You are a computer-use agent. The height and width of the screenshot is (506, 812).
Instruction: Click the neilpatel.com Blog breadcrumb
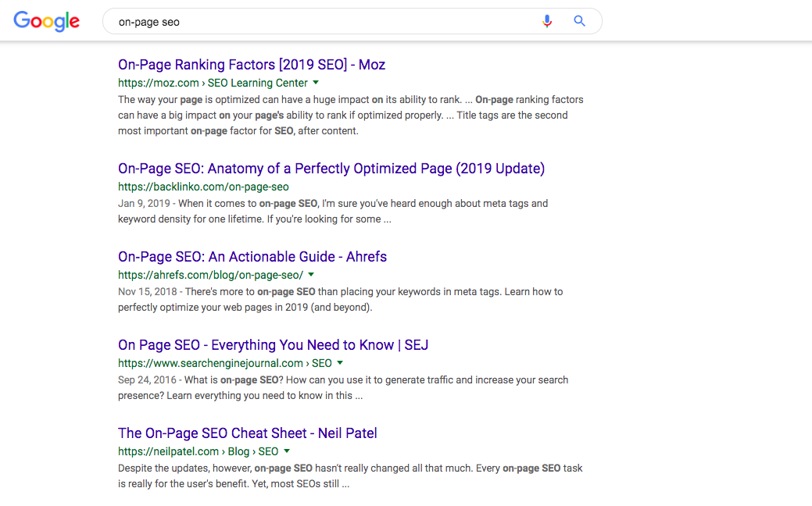pyautogui.click(x=238, y=451)
